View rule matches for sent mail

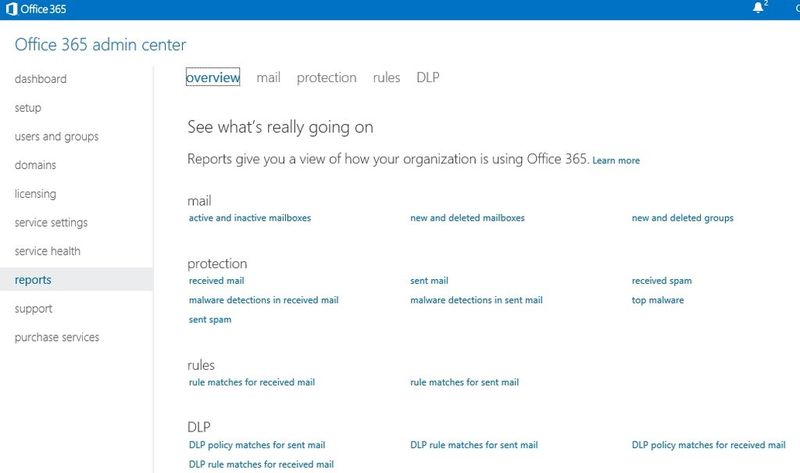point(465,382)
